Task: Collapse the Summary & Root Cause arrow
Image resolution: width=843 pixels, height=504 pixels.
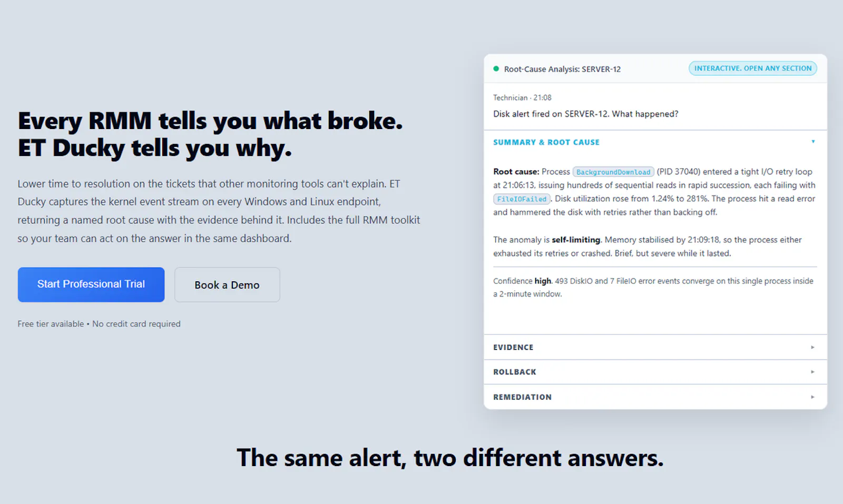Action: pyautogui.click(x=813, y=142)
